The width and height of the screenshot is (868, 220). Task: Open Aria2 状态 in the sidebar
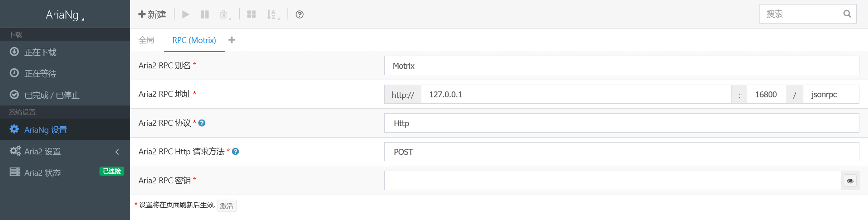pos(42,172)
